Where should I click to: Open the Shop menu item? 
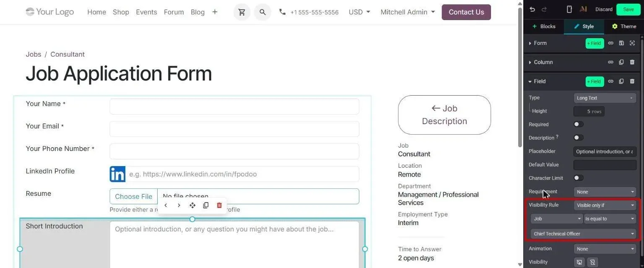(121, 12)
